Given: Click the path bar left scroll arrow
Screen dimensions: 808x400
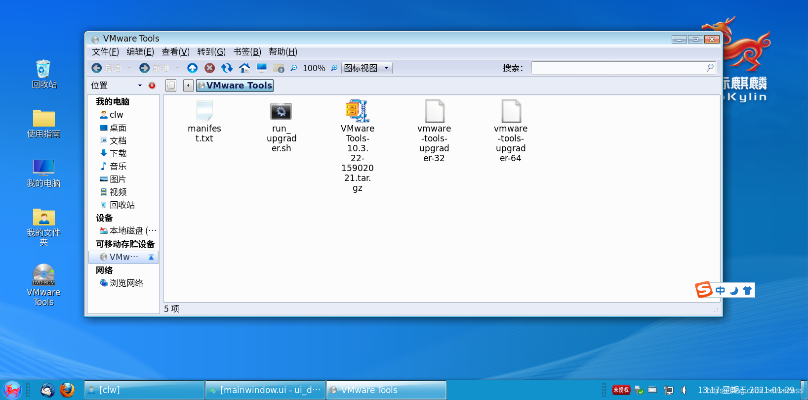Looking at the screenshot, I should click(189, 86).
